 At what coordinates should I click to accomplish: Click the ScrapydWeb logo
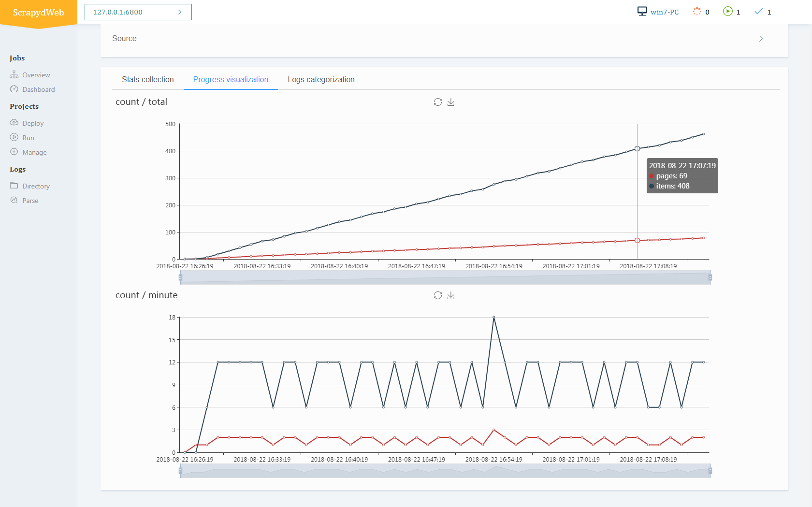(39, 13)
